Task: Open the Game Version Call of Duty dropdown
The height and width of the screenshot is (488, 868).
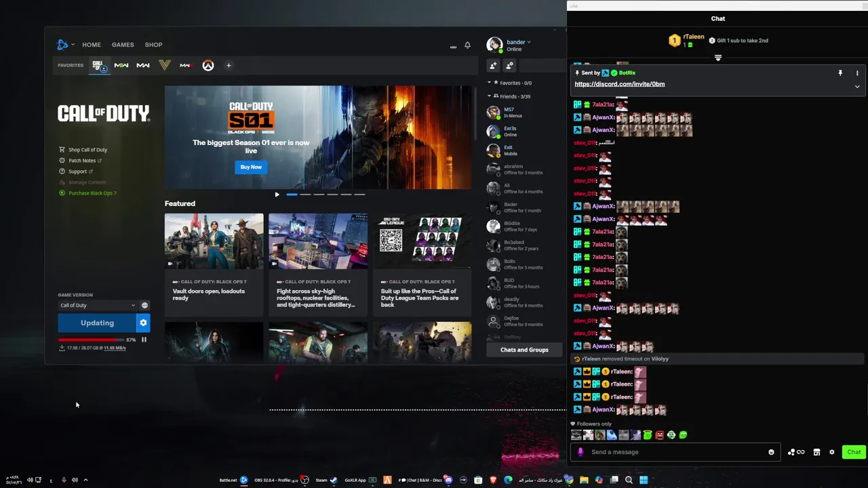Action: click(x=98, y=305)
